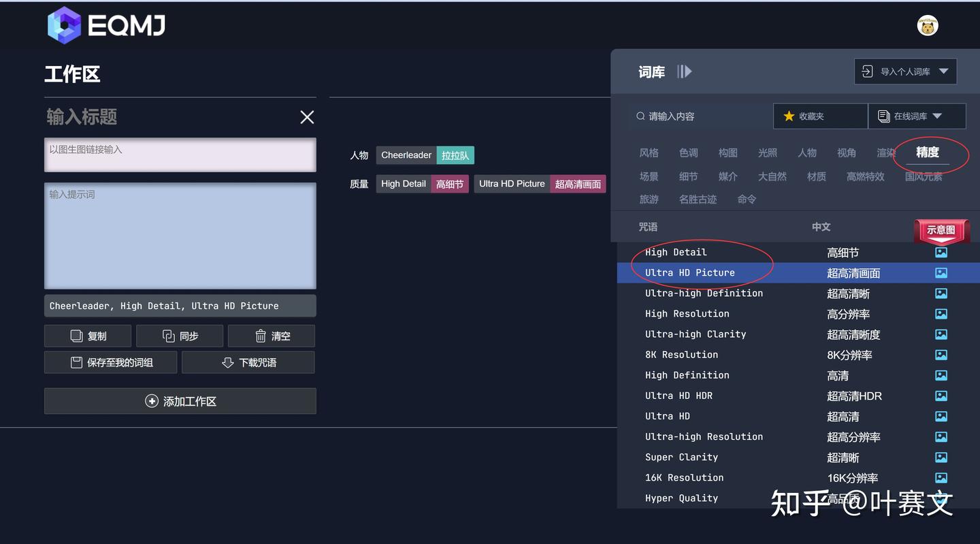Select the 人物 category tab
Screen dimensions: 980x544
807,153
